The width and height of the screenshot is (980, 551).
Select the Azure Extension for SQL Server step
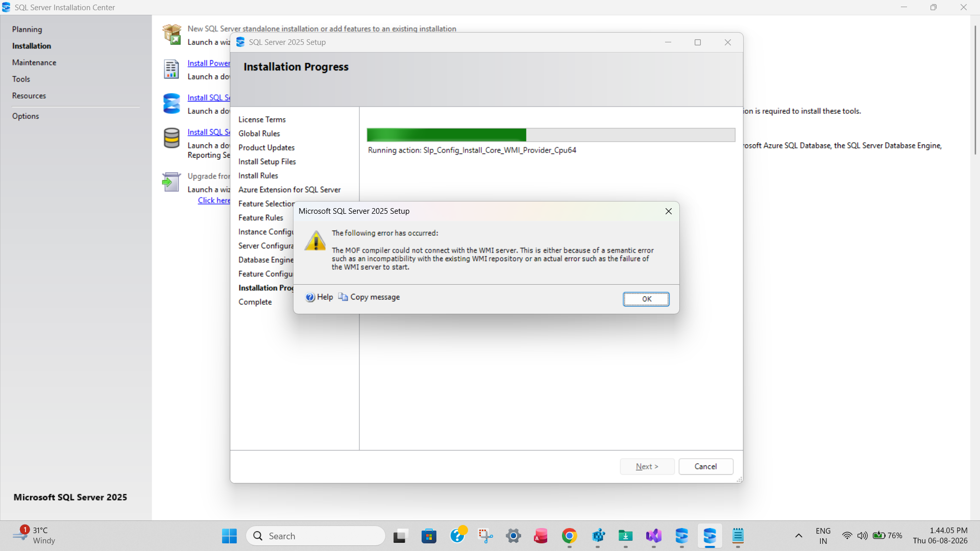click(x=289, y=190)
